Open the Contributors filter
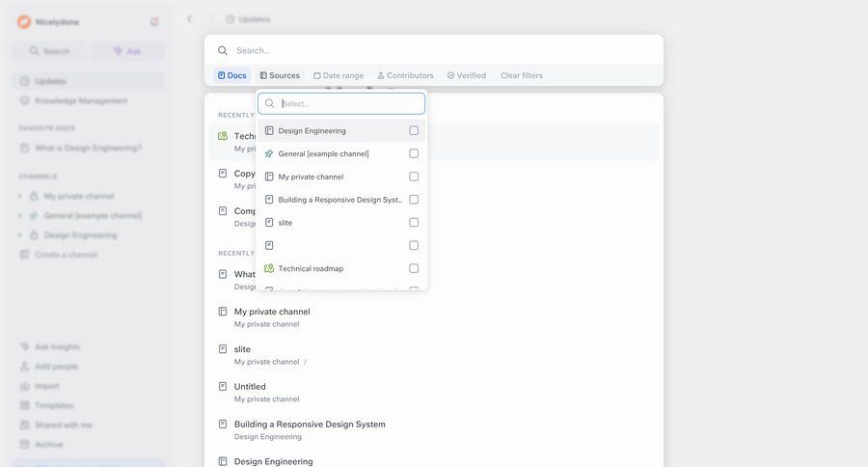The width and height of the screenshot is (868, 467). 405,75
